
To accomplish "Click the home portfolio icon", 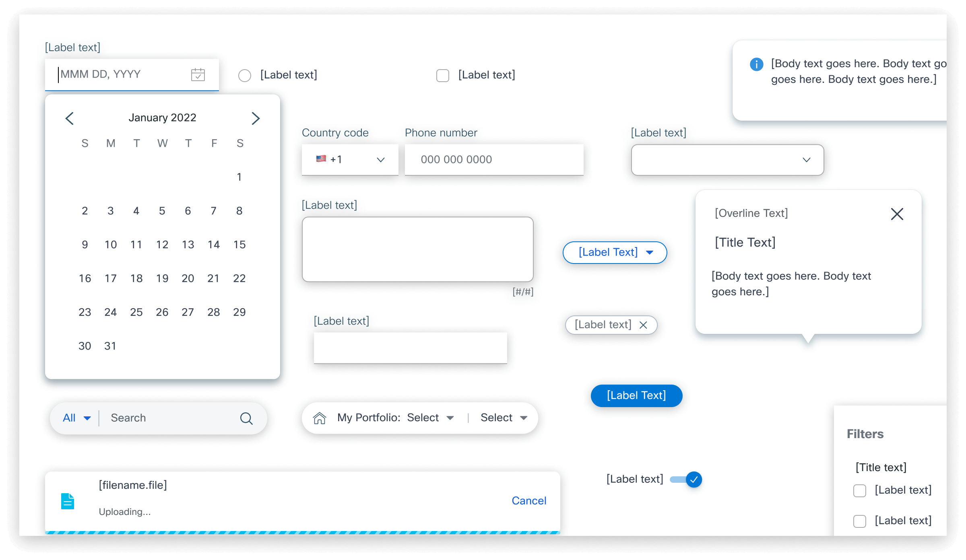I will tap(319, 417).
